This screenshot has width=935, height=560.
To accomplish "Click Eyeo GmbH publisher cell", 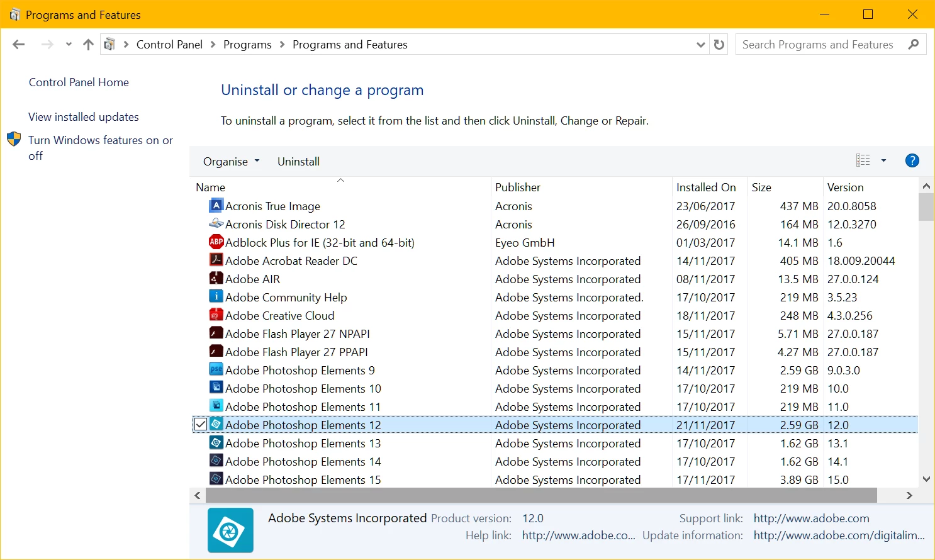I will (x=525, y=242).
